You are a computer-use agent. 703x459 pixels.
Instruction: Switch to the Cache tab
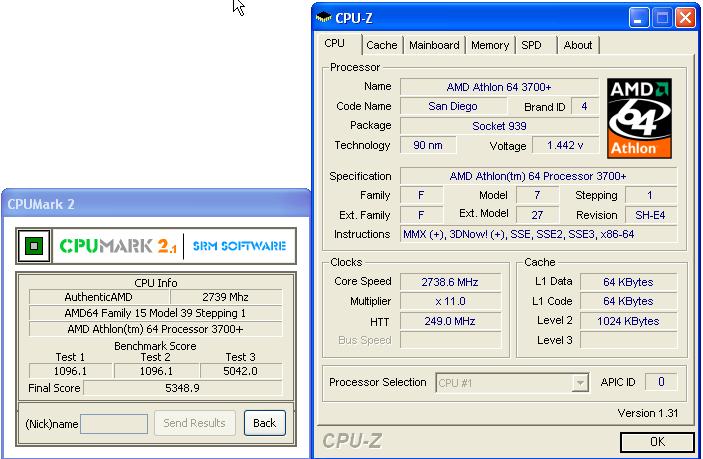pyautogui.click(x=382, y=45)
